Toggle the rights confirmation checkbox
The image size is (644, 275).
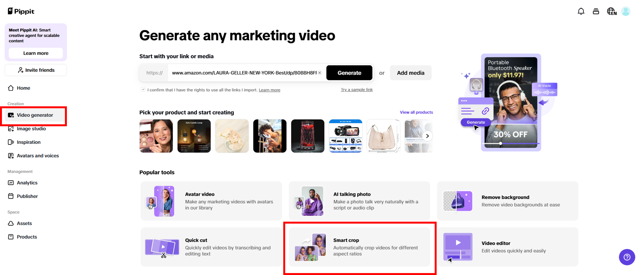click(143, 90)
